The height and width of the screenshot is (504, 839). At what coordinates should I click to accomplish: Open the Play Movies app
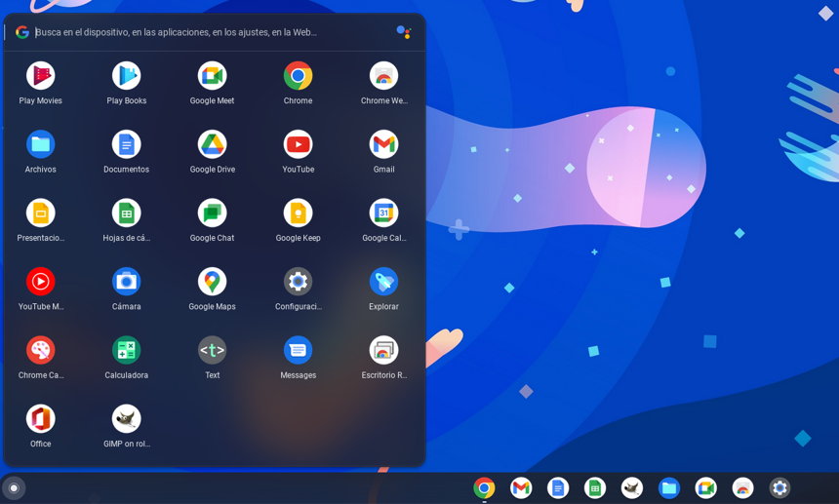coord(41,76)
